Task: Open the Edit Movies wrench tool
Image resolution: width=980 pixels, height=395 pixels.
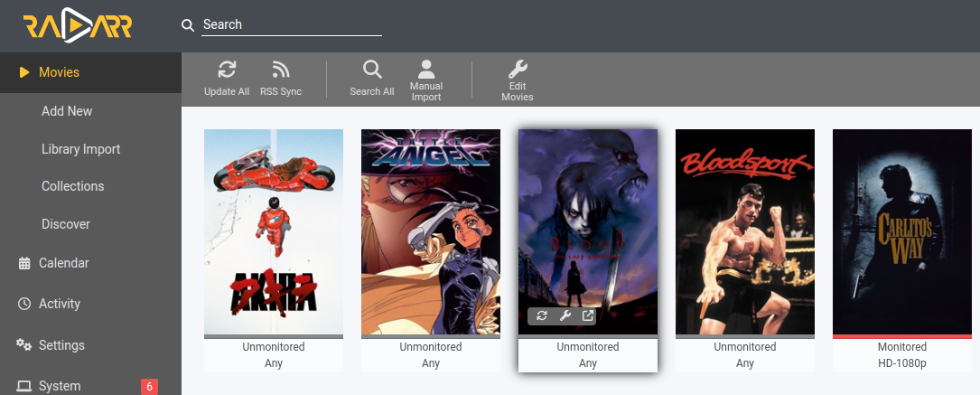Action: click(x=518, y=71)
